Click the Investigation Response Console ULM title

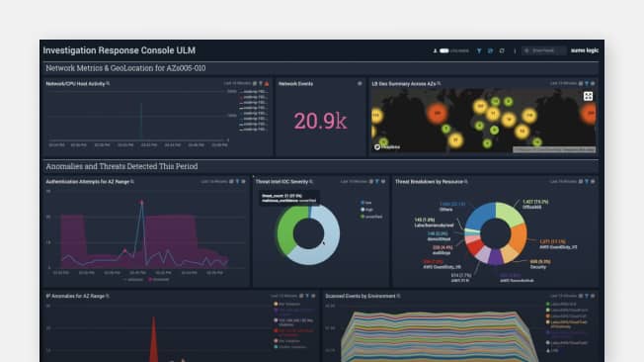tap(120, 50)
